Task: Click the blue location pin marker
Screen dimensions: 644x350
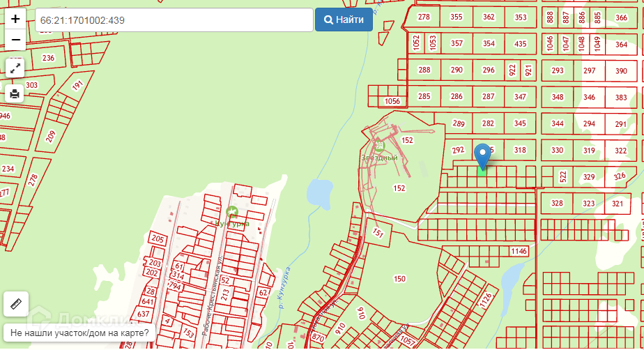Action: click(x=482, y=156)
